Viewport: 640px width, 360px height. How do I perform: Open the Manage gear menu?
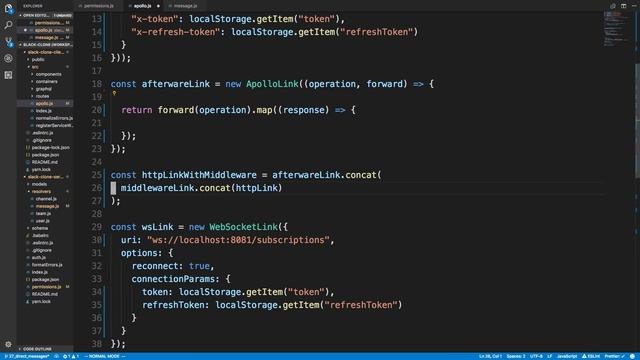click(8, 344)
